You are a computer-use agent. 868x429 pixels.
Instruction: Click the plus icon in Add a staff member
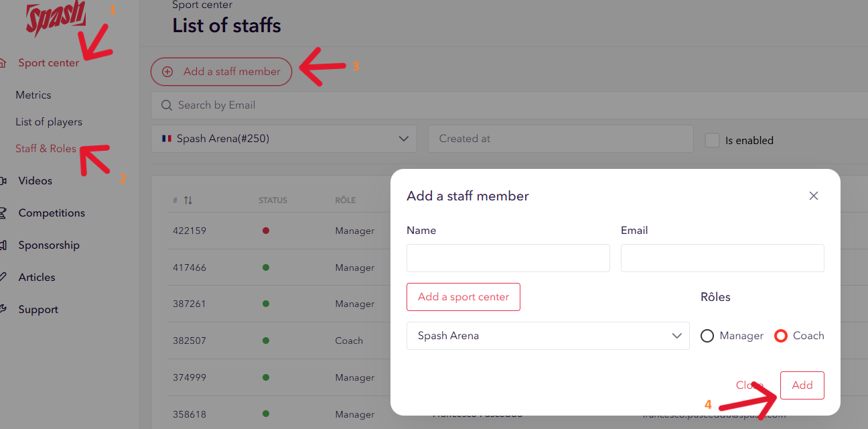[167, 72]
